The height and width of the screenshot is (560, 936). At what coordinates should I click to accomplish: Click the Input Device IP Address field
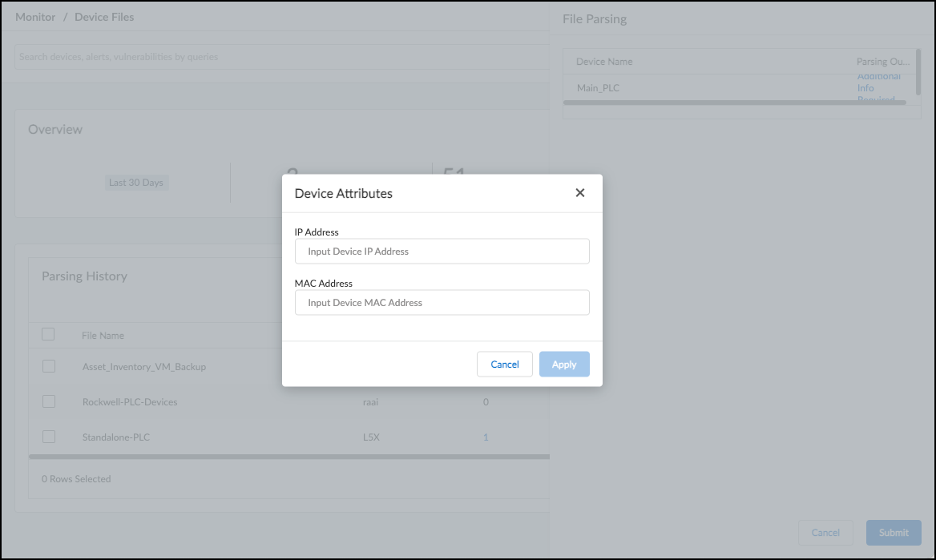[442, 252]
